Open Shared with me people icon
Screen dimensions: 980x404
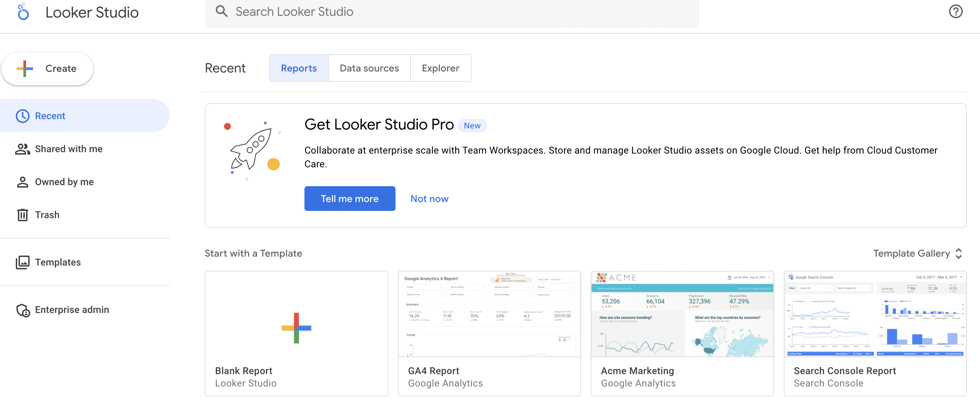pos(22,149)
